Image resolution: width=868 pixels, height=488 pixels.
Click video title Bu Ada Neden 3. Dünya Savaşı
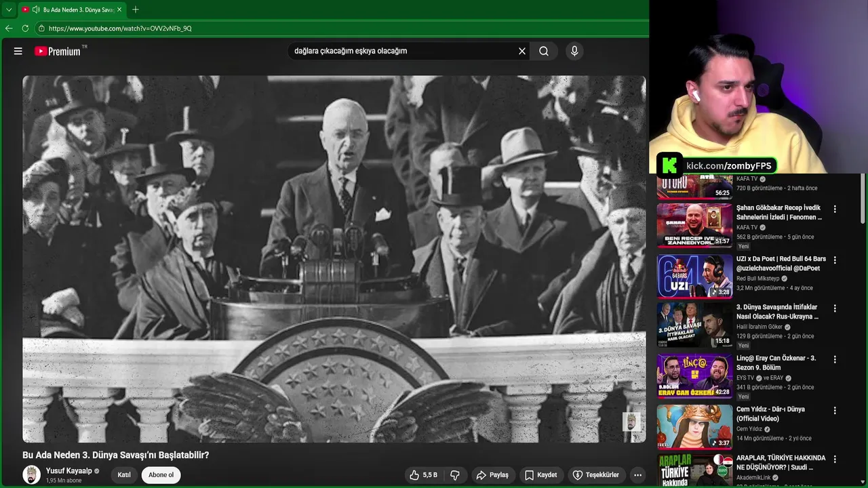[x=116, y=455]
